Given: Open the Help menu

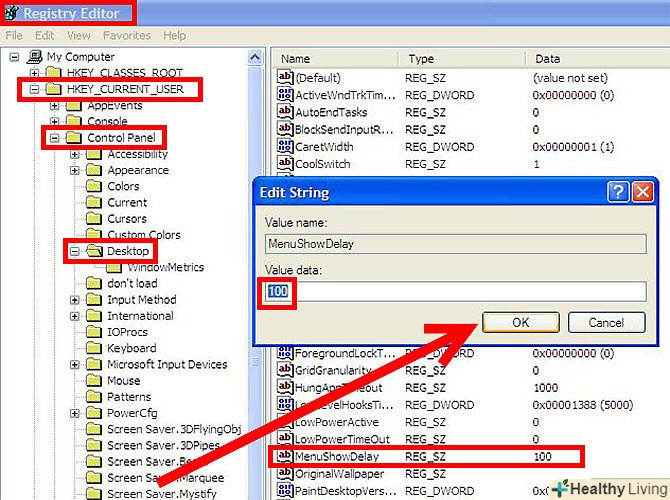Looking at the screenshot, I should coord(174,35).
